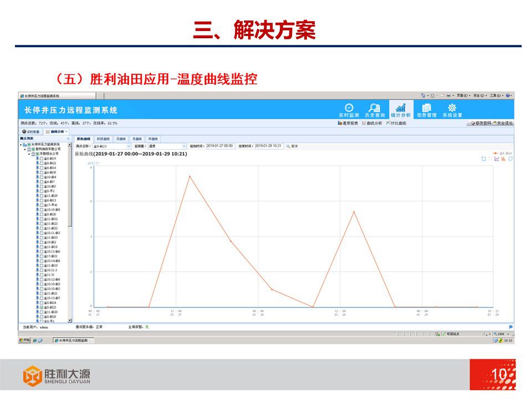
Task: Check the 金8-斜19 checkbox
Action: point(42,159)
